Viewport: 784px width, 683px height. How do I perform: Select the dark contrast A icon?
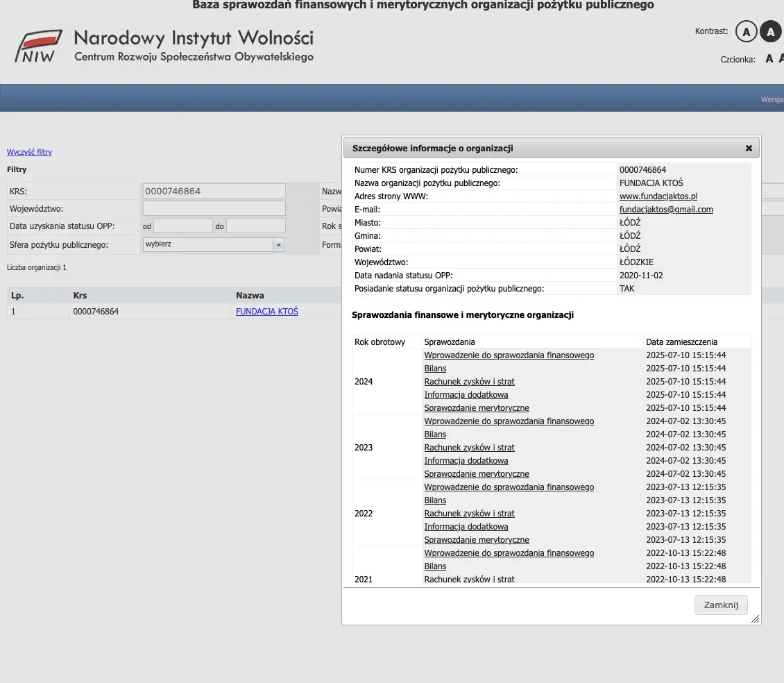[x=771, y=31]
